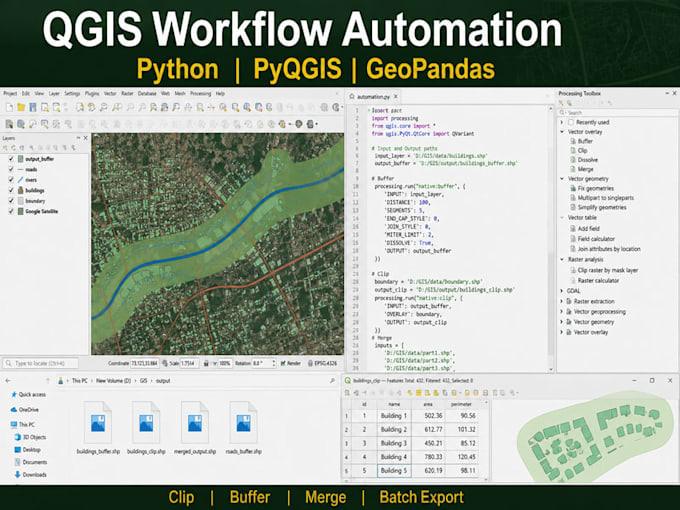Select Dissolve in Processing Toolbox
680x510 pixels.
tap(588, 160)
